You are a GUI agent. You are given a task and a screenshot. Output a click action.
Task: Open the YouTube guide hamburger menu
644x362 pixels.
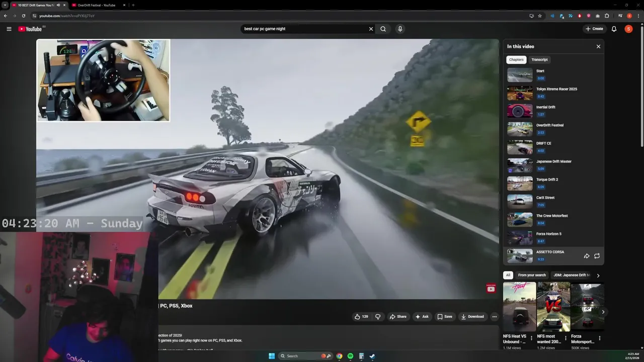click(x=9, y=29)
